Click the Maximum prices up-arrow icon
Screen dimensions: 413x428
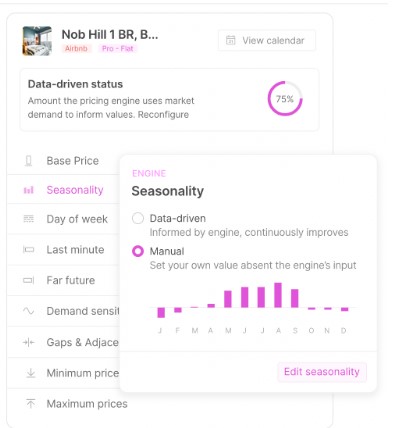click(31, 403)
